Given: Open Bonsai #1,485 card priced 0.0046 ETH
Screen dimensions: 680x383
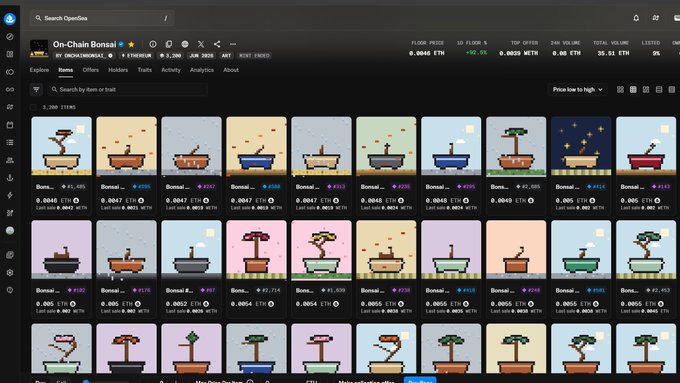Looking at the screenshot, I should tap(61, 165).
